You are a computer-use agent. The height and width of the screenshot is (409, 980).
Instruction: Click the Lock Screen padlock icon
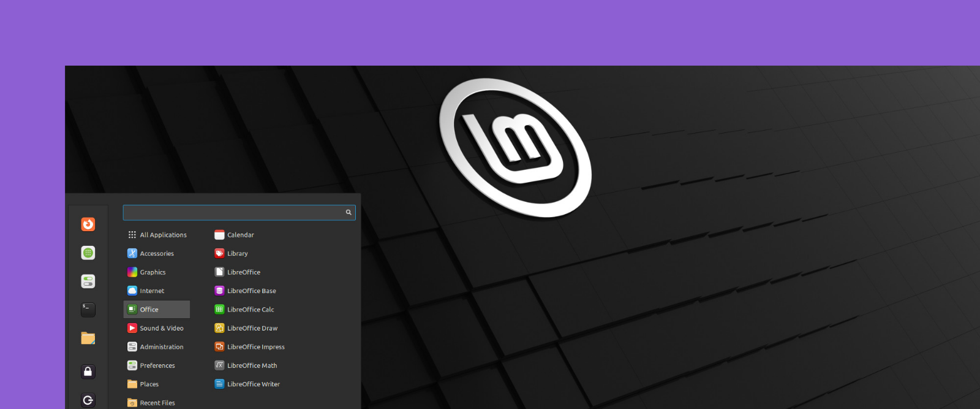[x=88, y=372]
